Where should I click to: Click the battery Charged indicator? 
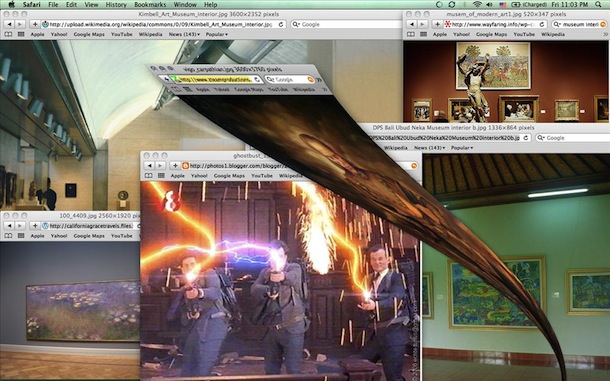[528, 5]
